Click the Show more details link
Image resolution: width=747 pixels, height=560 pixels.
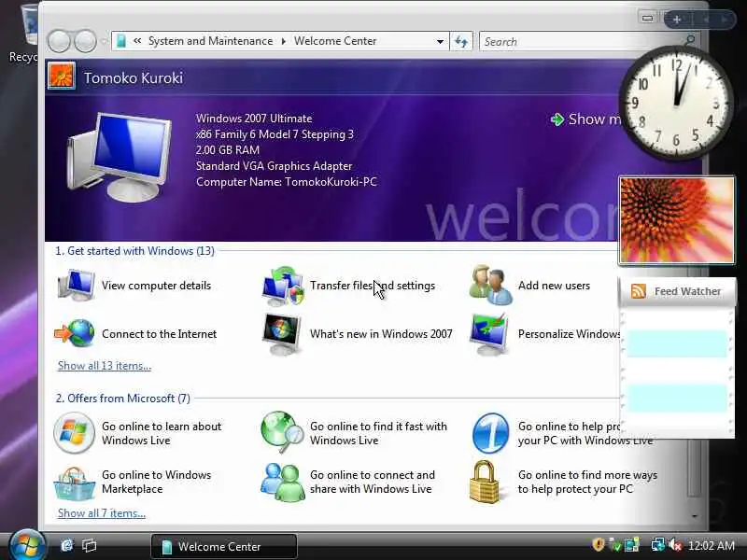click(586, 119)
